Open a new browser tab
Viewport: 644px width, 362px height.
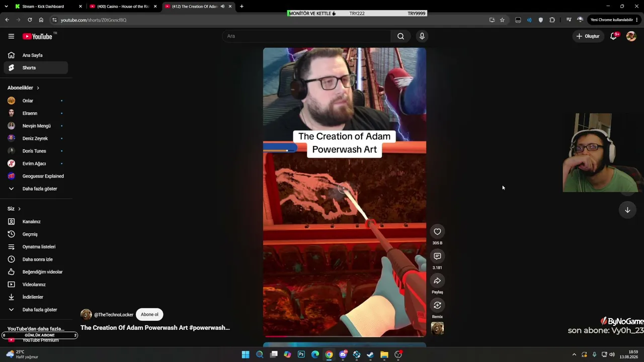click(x=242, y=7)
